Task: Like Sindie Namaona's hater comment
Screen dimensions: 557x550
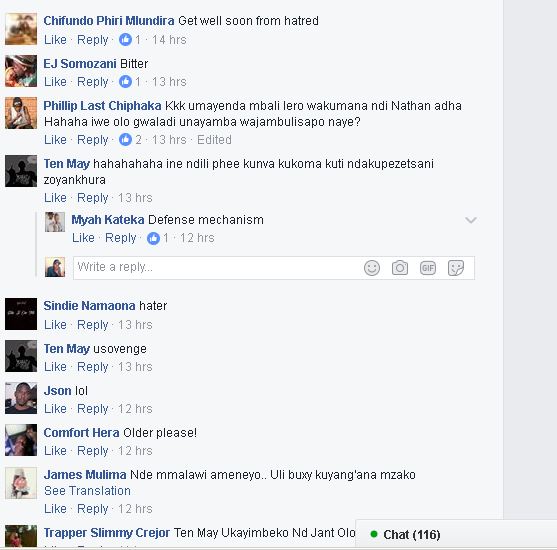Action: [x=55, y=325]
